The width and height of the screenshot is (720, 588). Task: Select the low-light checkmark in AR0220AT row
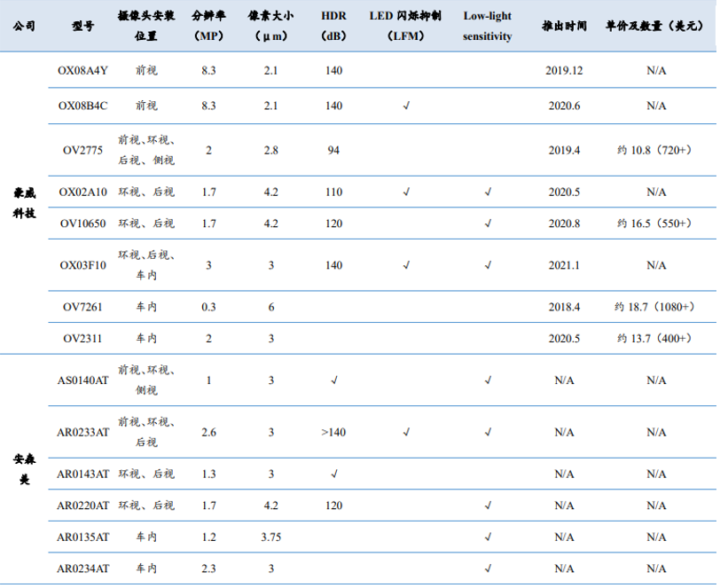488,506
